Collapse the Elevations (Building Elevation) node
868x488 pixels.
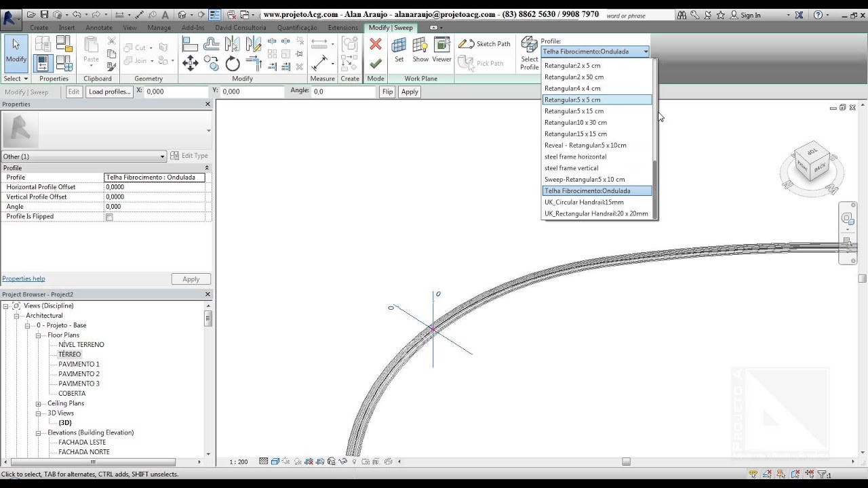[39, 432]
